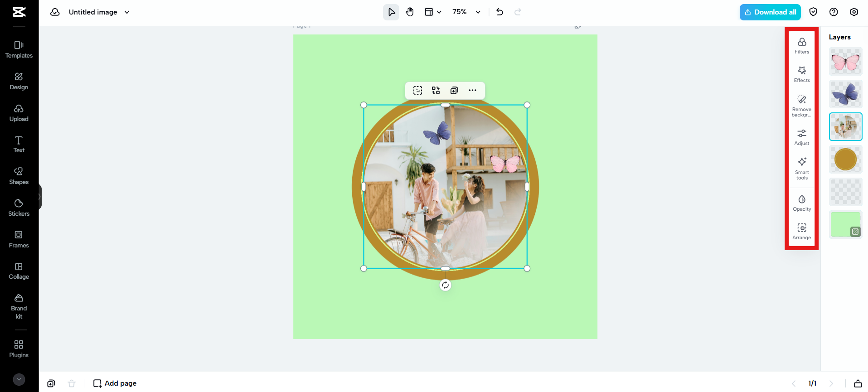Select the couple photo layer thumbnail

(846, 127)
